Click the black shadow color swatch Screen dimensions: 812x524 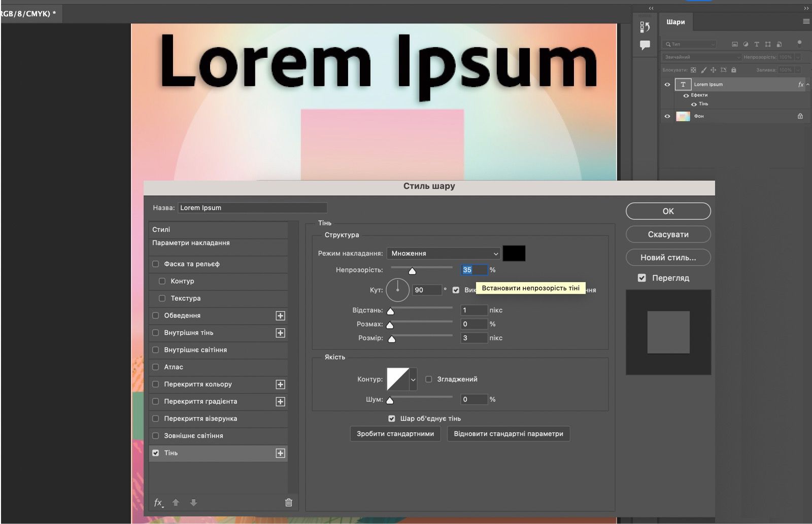(514, 253)
